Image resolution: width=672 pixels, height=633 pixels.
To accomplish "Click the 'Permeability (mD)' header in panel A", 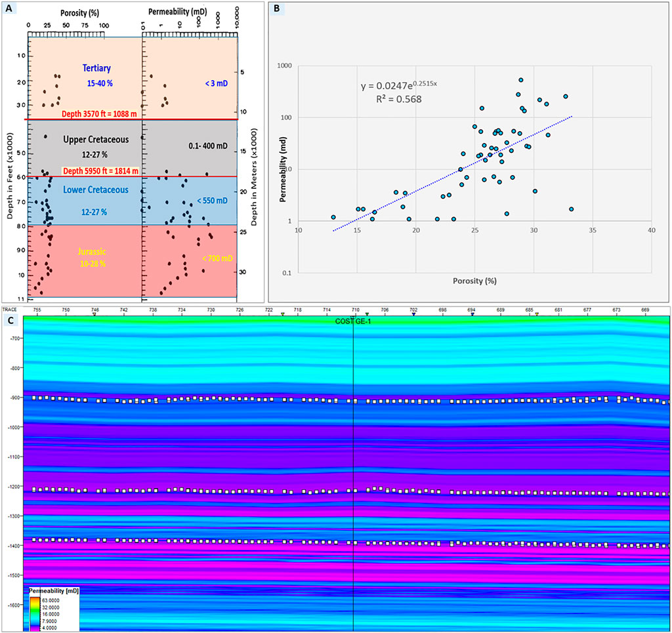I will [x=177, y=12].
